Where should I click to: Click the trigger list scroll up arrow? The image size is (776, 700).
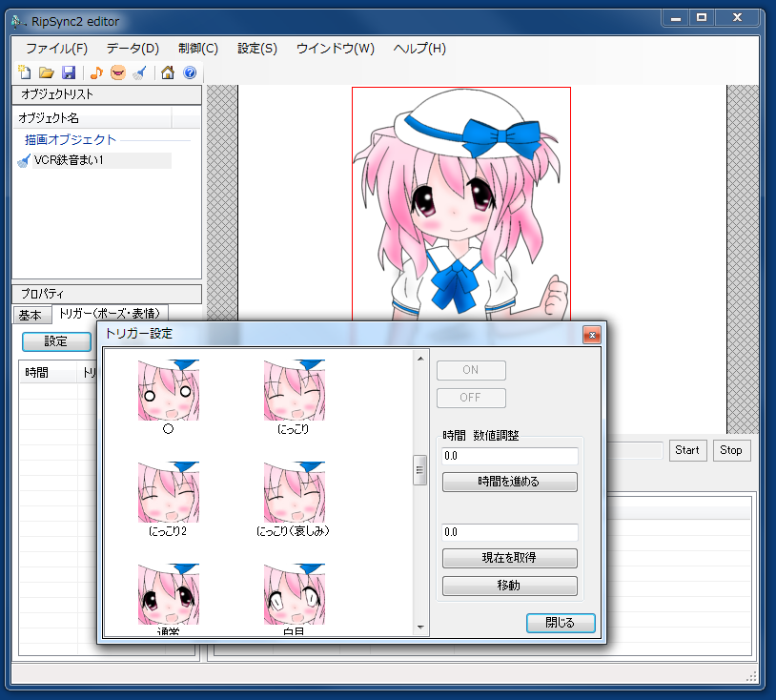pyautogui.click(x=420, y=359)
